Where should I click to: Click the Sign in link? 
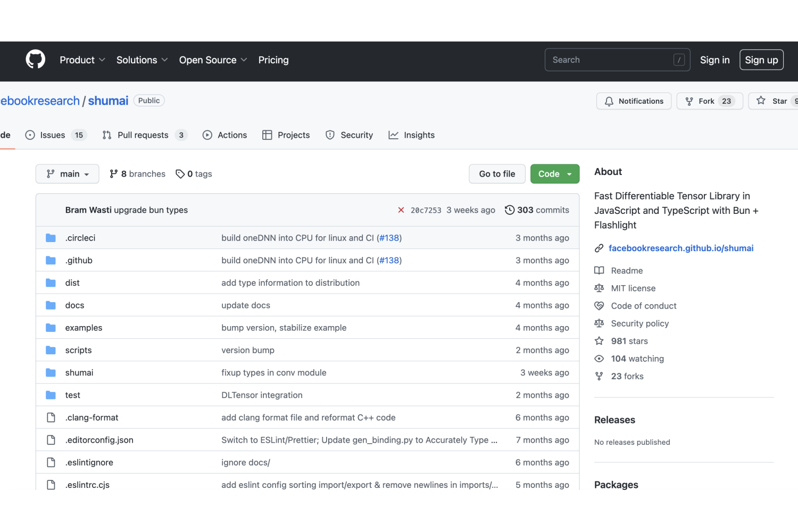click(714, 60)
